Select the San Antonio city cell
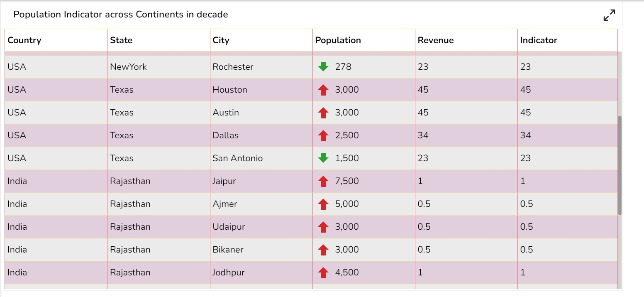Image resolution: width=644 pixels, height=297 pixels. pos(237,158)
